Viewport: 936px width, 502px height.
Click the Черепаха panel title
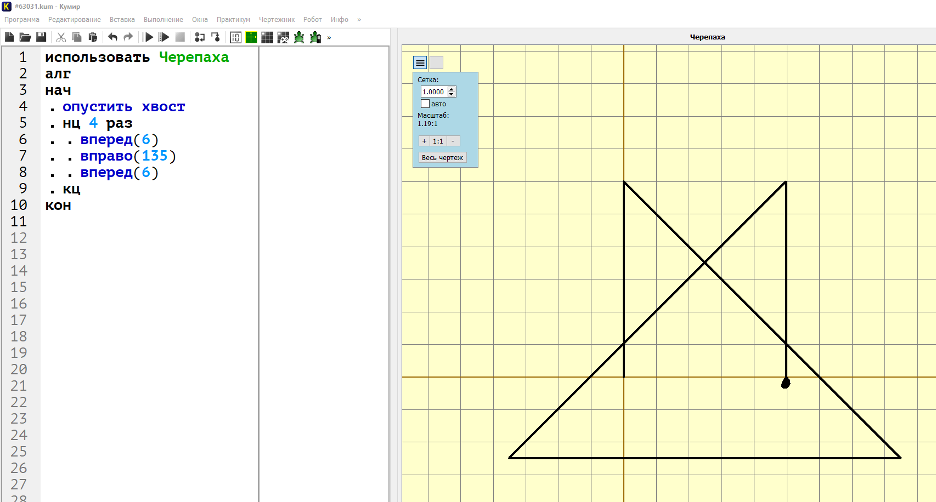pyautogui.click(x=707, y=37)
